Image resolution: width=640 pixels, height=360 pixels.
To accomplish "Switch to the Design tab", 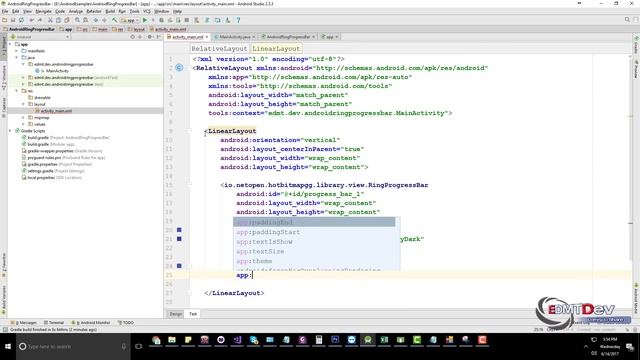I will [x=176, y=314].
